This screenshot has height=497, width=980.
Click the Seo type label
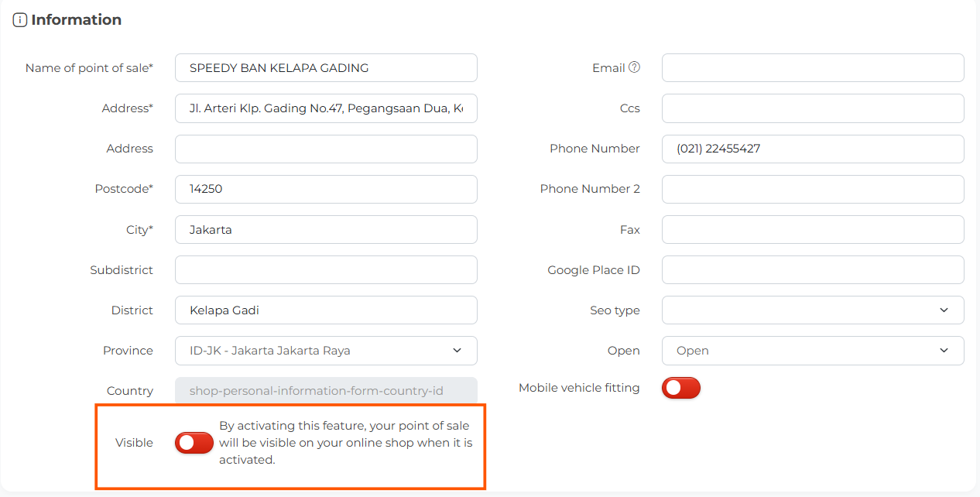click(615, 310)
